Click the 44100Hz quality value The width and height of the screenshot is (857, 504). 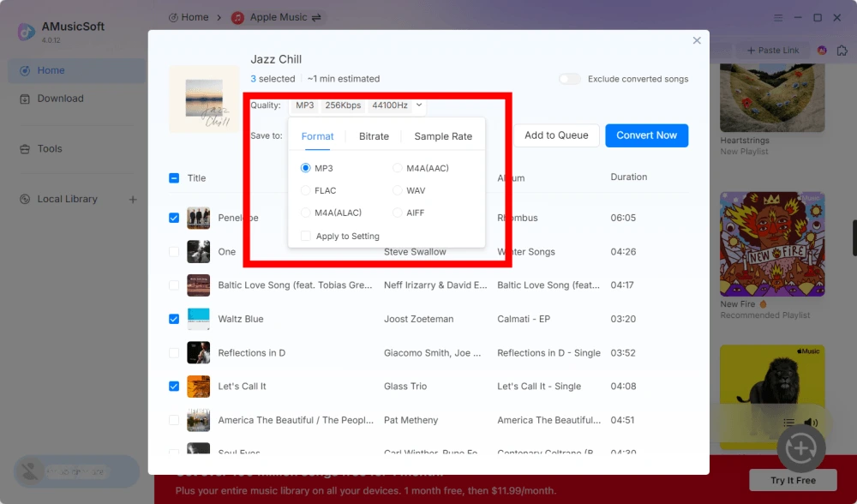[x=390, y=105]
